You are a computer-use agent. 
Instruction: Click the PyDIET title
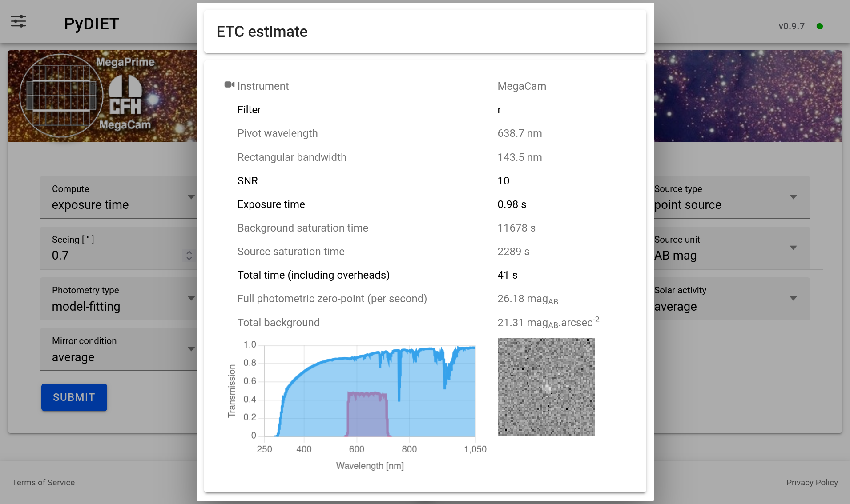click(92, 24)
